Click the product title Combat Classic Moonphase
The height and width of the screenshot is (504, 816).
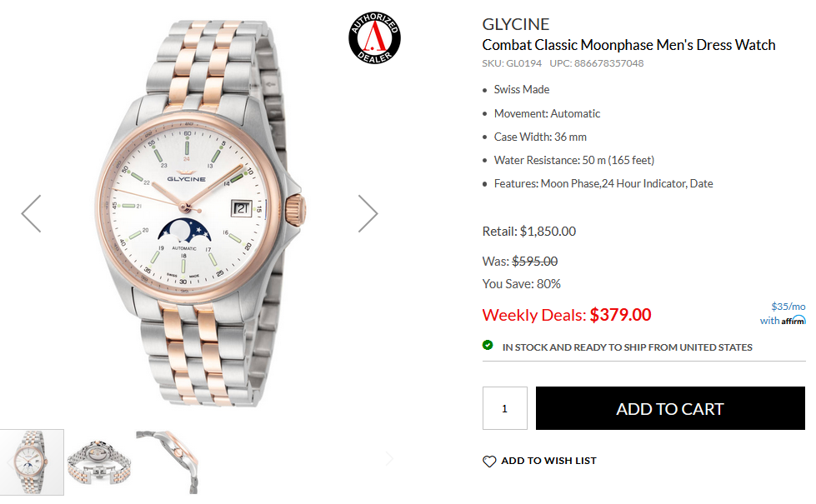click(628, 45)
